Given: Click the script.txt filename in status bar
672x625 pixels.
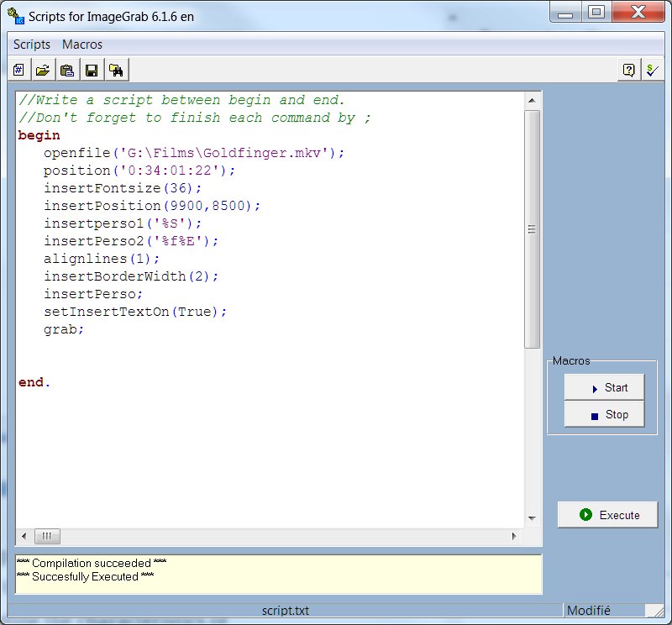Looking at the screenshot, I should pos(285,611).
